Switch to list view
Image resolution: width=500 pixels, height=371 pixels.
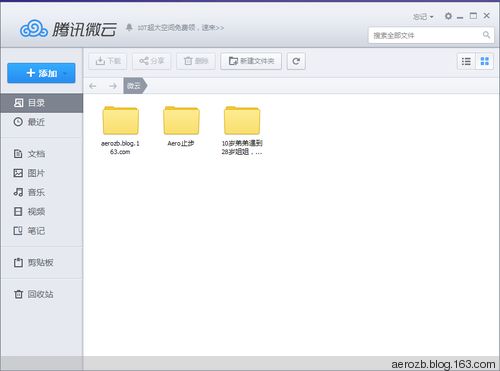point(466,61)
